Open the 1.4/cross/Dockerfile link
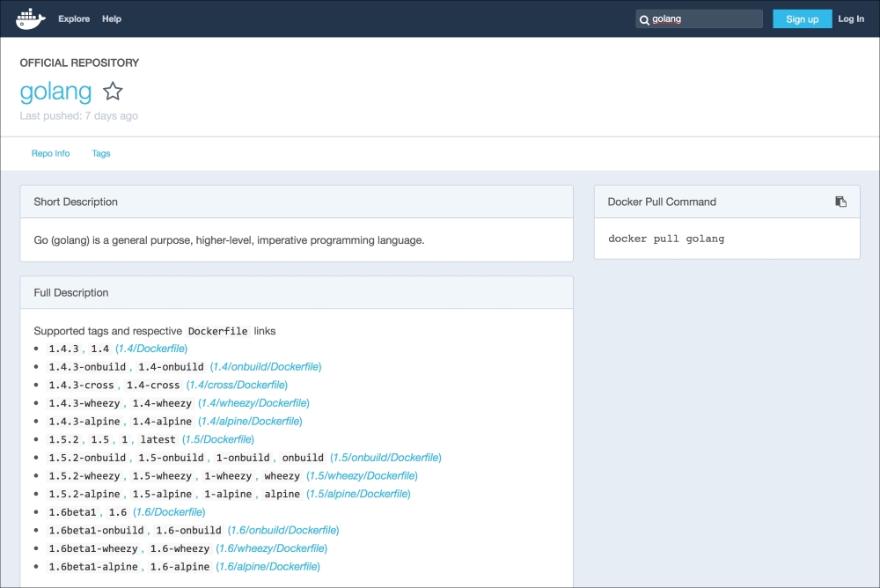 (x=237, y=385)
